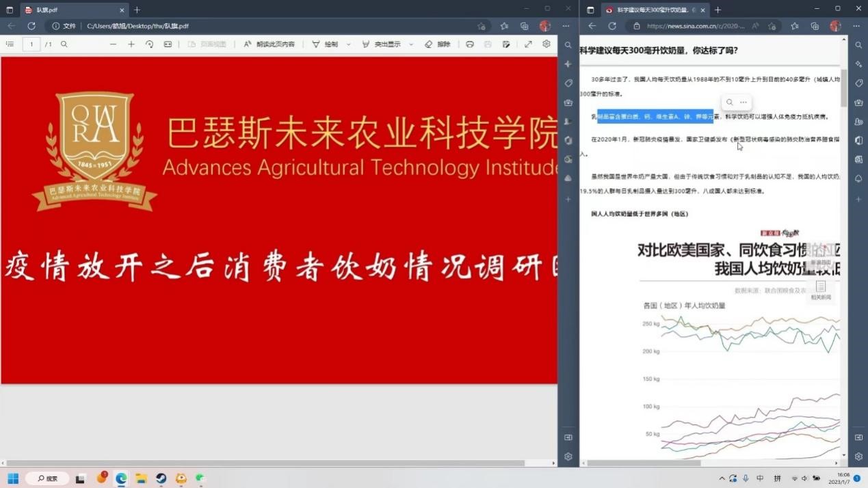
Task: Click the fit-to-width icon in the PDF toolbar
Action: 168,44
